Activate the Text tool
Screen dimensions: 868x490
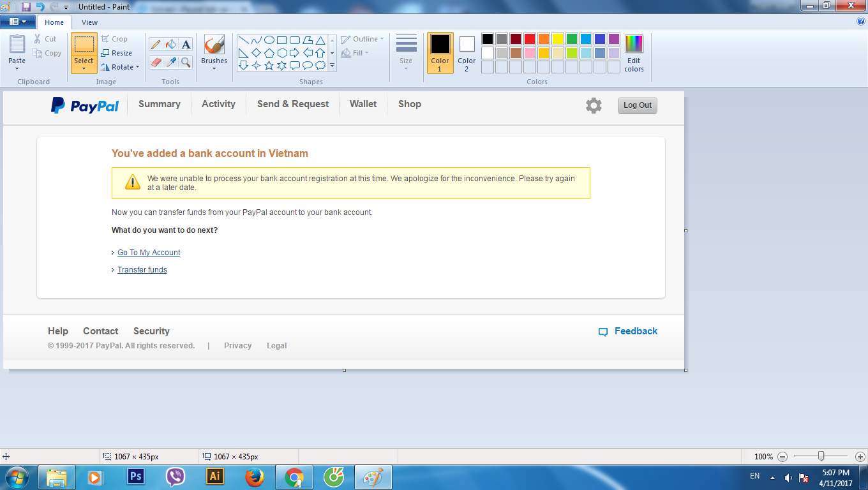point(186,44)
